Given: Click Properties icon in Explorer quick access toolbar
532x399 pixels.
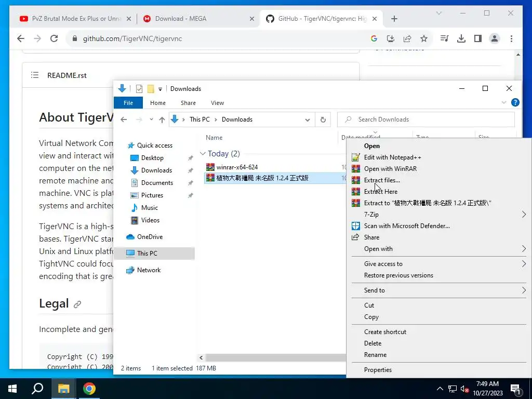Looking at the screenshot, I should click(139, 89).
